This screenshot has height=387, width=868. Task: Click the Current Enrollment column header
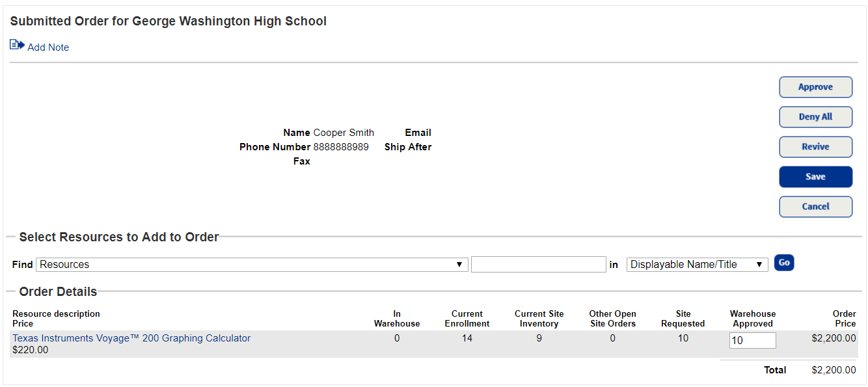(467, 318)
